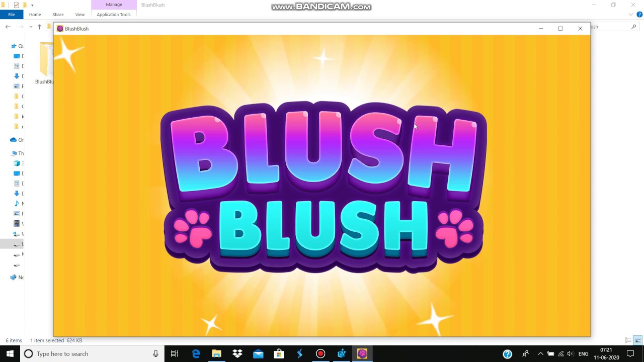Screen dimensions: 644x362
Task: Open File Explorer from the taskbar
Action: (x=216, y=354)
